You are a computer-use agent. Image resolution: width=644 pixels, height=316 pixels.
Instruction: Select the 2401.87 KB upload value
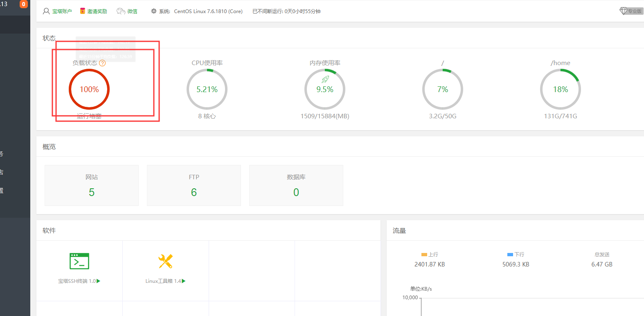tap(430, 264)
